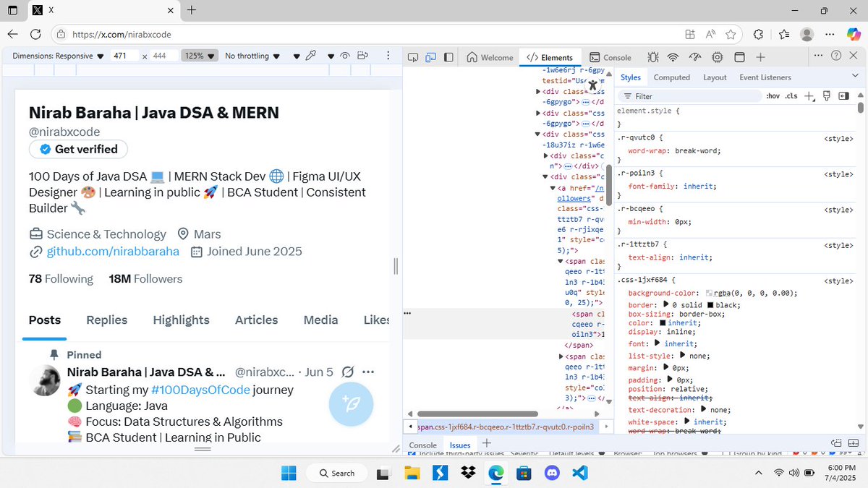Open the 125% zoom dropdown
This screenshot has width=868, height=488.
(x=200, y=56)
